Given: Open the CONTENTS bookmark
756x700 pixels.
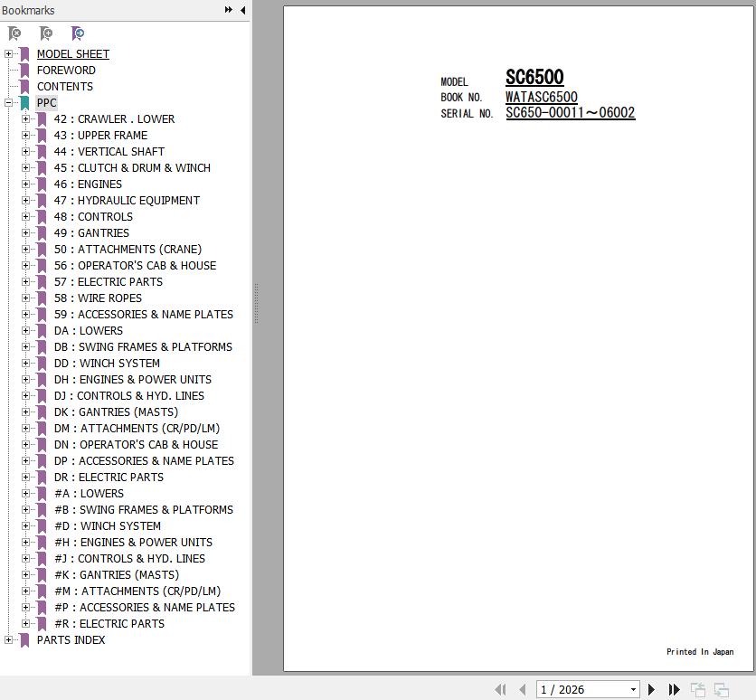Looking at the screenshot, I should pyautogui.click(x=65, y=87).
